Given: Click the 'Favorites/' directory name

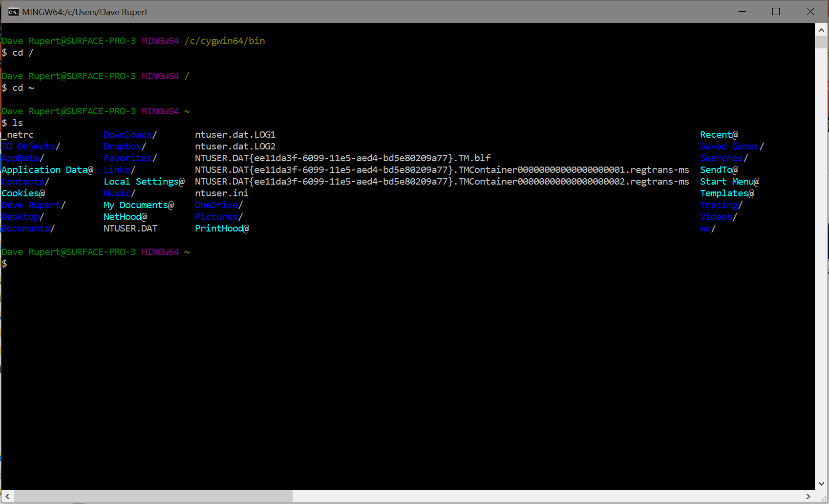Looking at the screenshot, I should 130,158.
